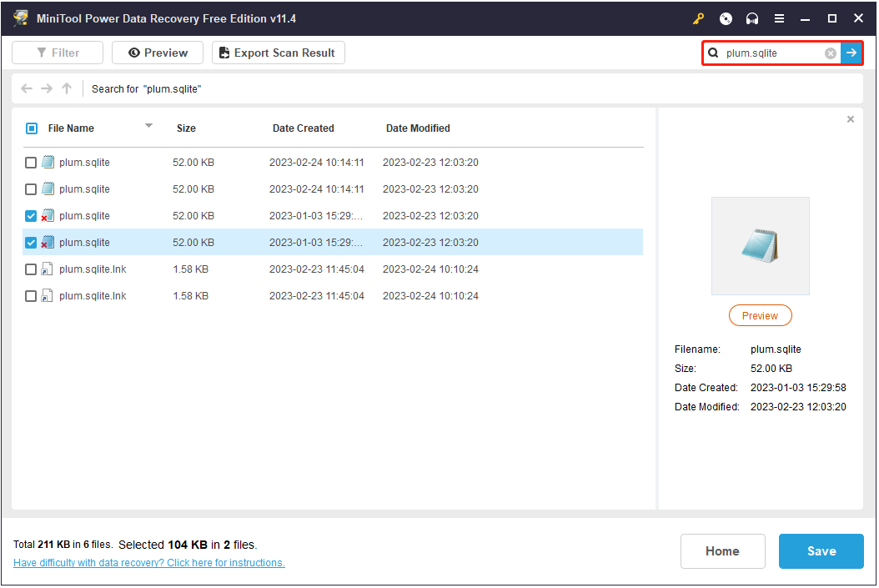Viewport: 879px width, 588px height.
Task: Click 2023-02-24 10:10:24 in first .lnk row
Action: pyautogui.click(x=430, y=269)
